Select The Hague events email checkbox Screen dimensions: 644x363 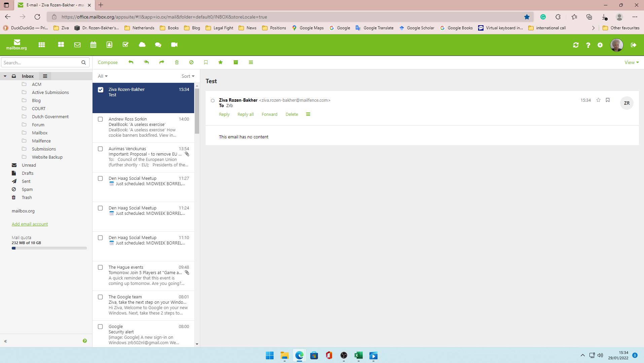pyautogui.click(x=100, y=267)
